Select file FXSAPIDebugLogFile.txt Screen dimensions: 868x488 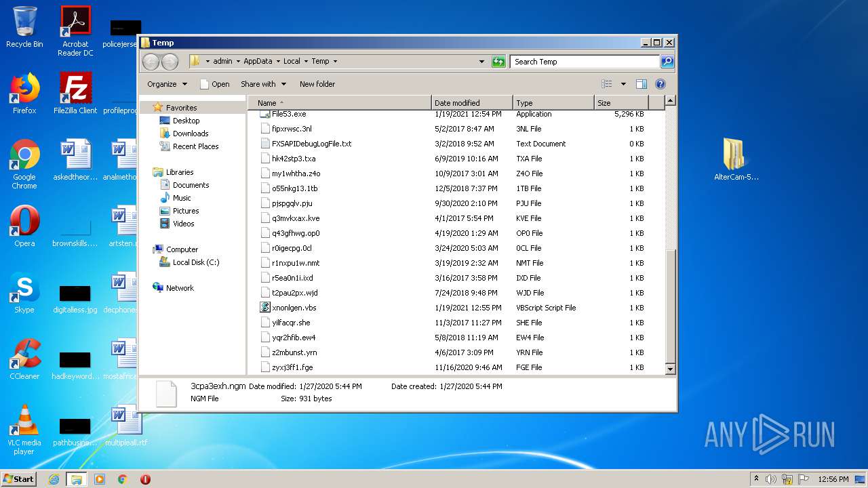(x=311, y=144)
